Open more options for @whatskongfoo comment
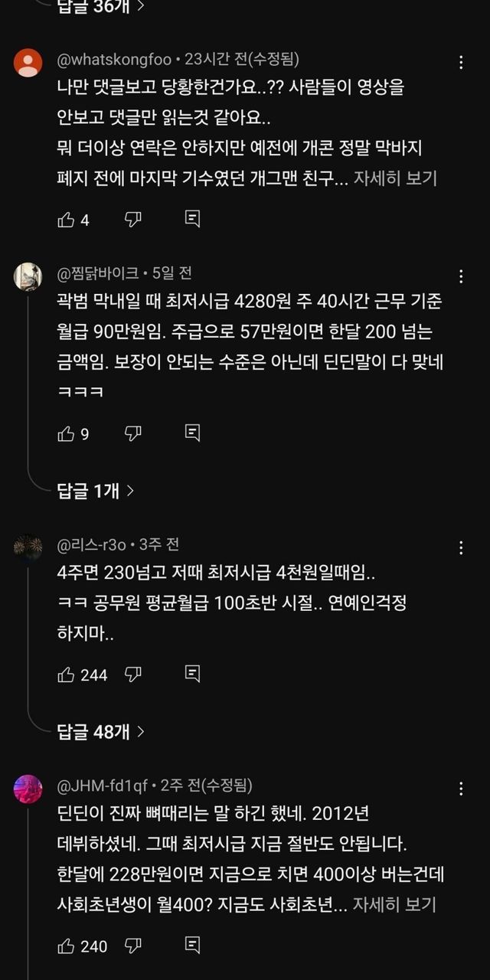The height and width of the screenshot is (980, 490). (461, 62)
